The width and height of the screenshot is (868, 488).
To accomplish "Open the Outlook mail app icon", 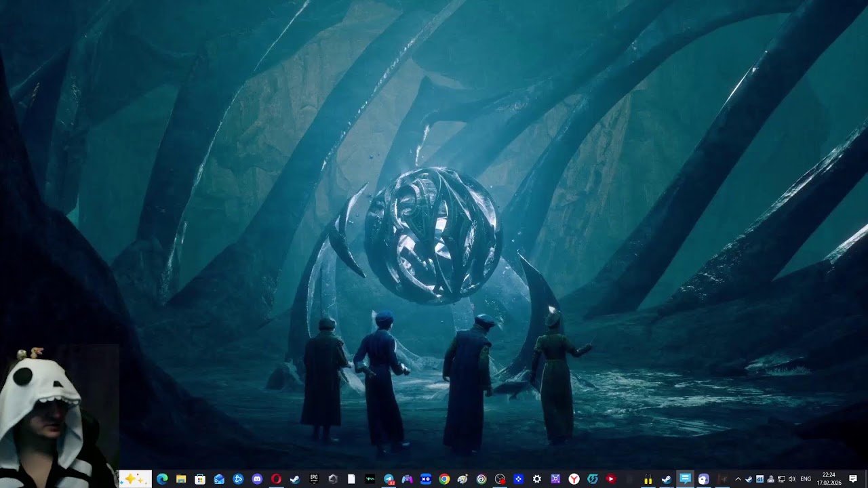I will coord(219,479).
